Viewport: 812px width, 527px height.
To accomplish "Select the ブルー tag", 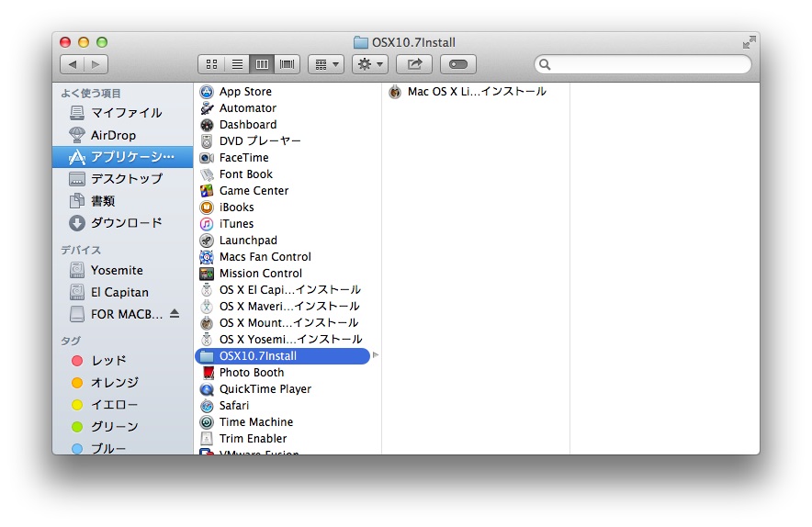I will point(123,448).
